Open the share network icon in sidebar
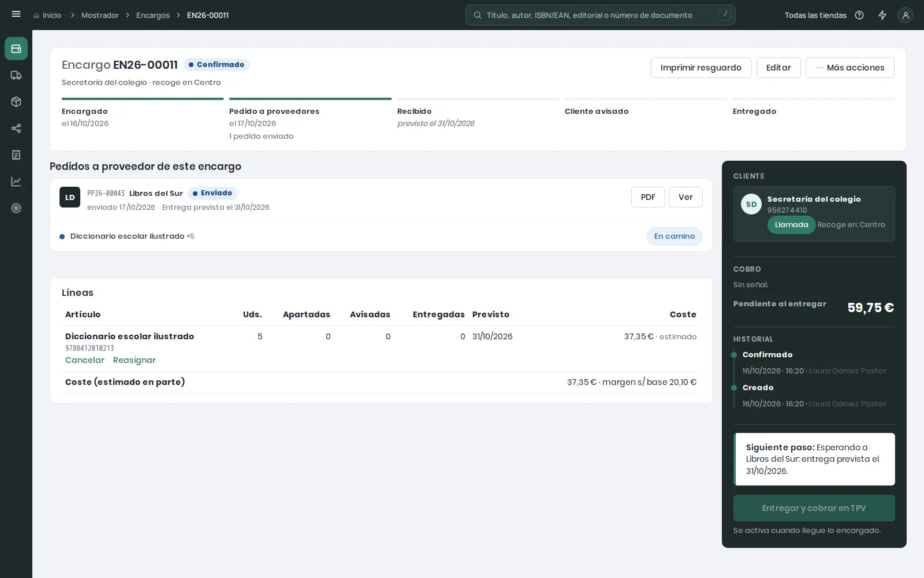The image size is (924, 578). pyautogui.click(x=16, y=128)
